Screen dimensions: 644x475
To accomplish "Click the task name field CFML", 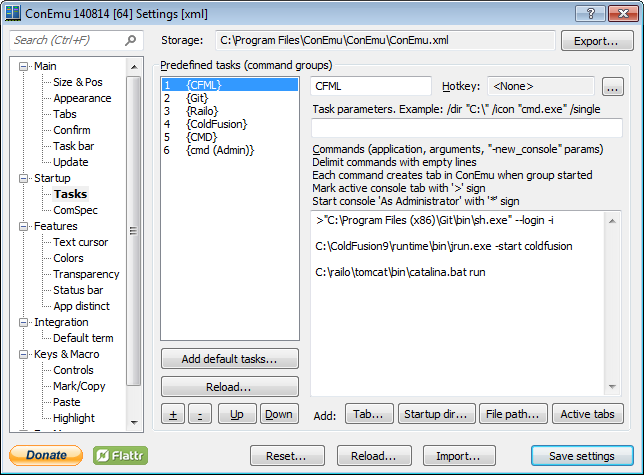I will (371, 86).
